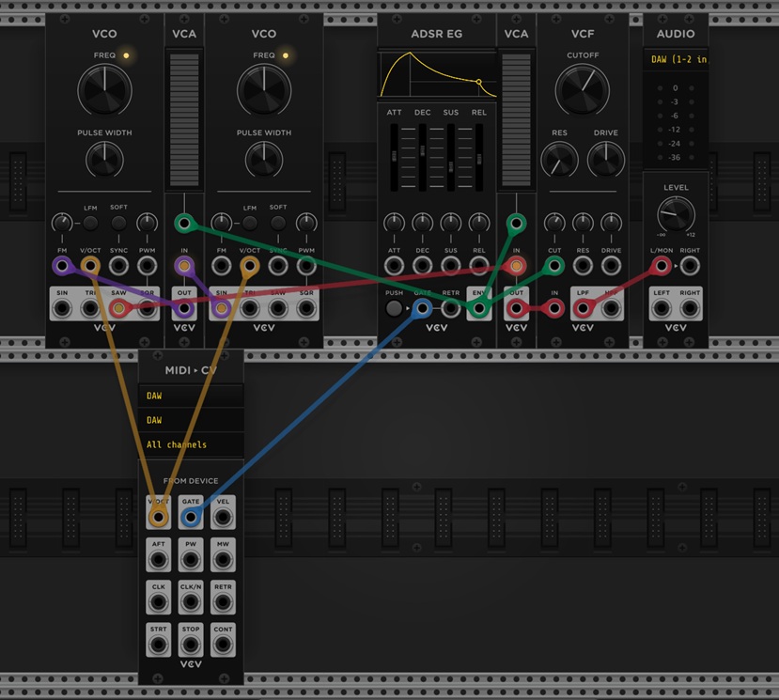Click the SYNC input jack on left VCO
This screenshot has width=779, height=700.
point(118,267)
